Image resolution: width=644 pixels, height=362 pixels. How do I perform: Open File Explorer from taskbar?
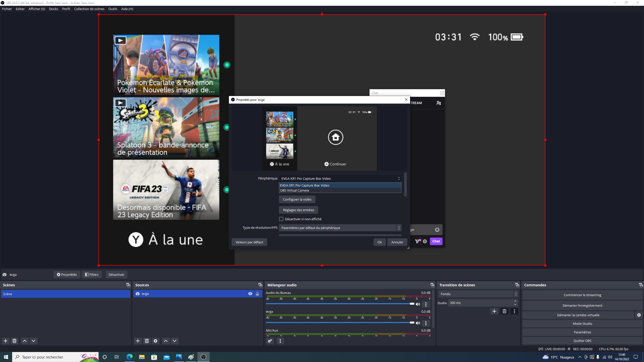click(x=142, y=357)
